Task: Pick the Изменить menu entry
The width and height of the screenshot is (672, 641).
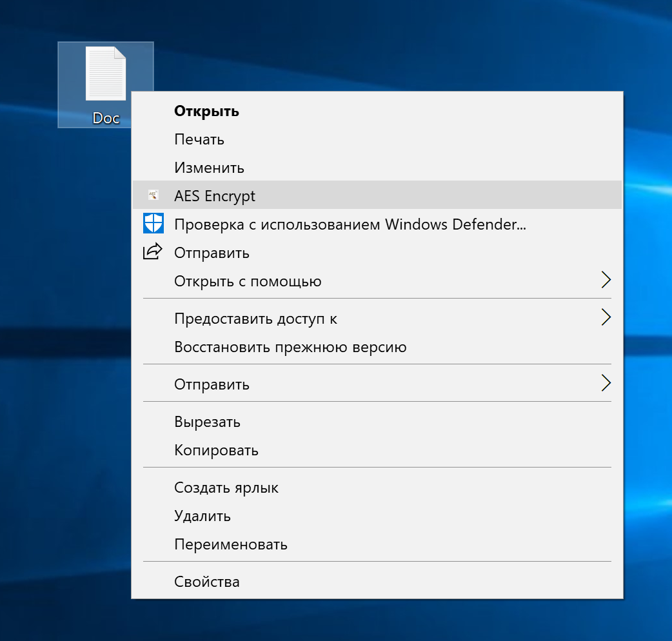Action: click(209, 168)
